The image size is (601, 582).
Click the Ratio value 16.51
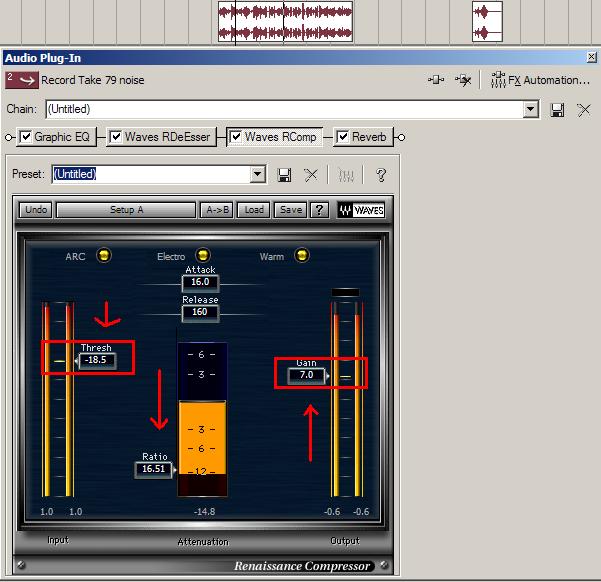coord(154,469)
